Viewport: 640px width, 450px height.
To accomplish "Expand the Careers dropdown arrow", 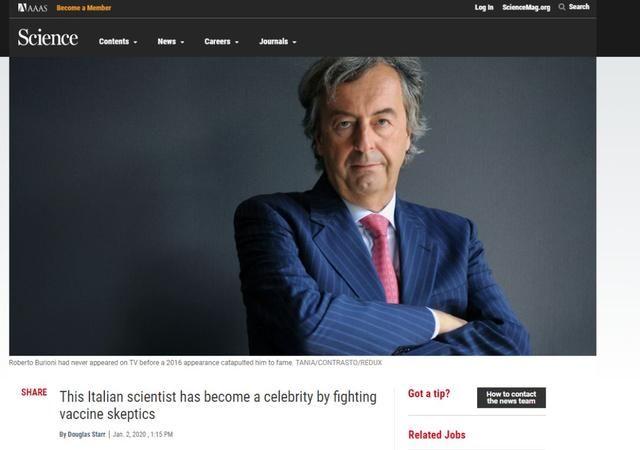I will 237,42.
